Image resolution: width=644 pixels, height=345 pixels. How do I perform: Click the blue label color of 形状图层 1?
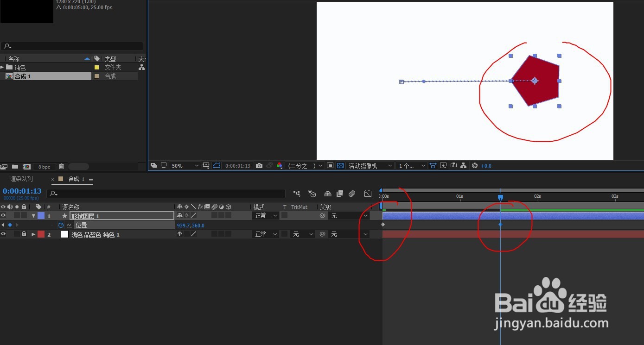(41, 216)
